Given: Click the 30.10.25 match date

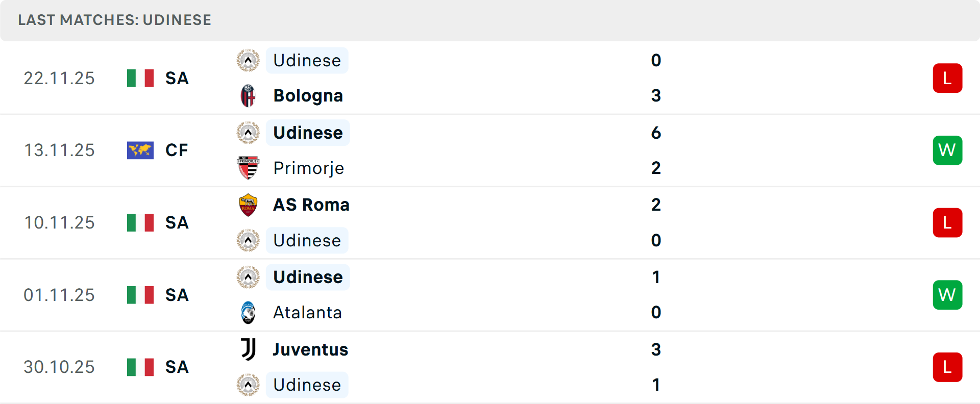Looking at the screenshot, I should (59, 367).
